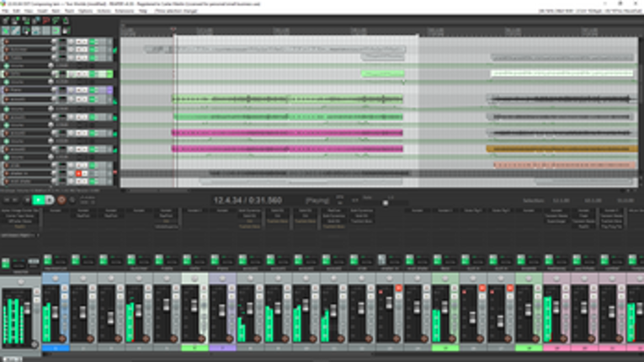Open Project Settings from the toolbar

pos(35,20)
